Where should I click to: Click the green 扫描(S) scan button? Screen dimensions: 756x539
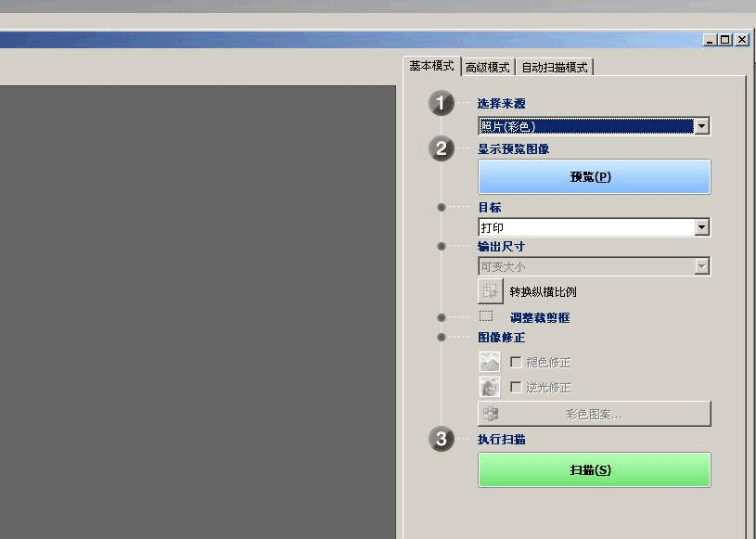(594, 469)
